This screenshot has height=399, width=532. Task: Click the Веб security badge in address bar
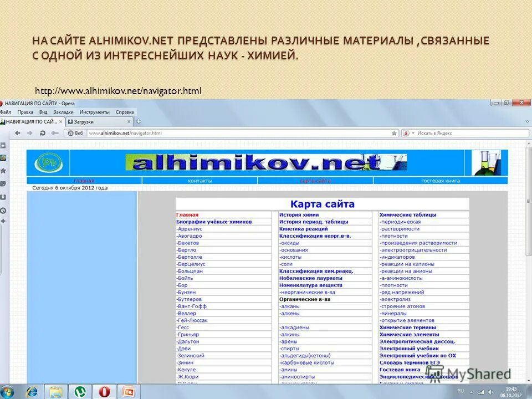75,133
